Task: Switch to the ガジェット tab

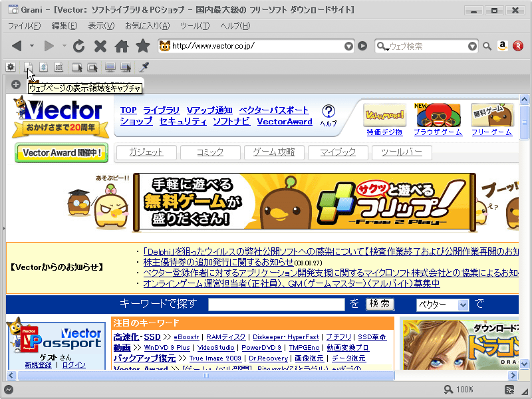Action: coord(146,152)
